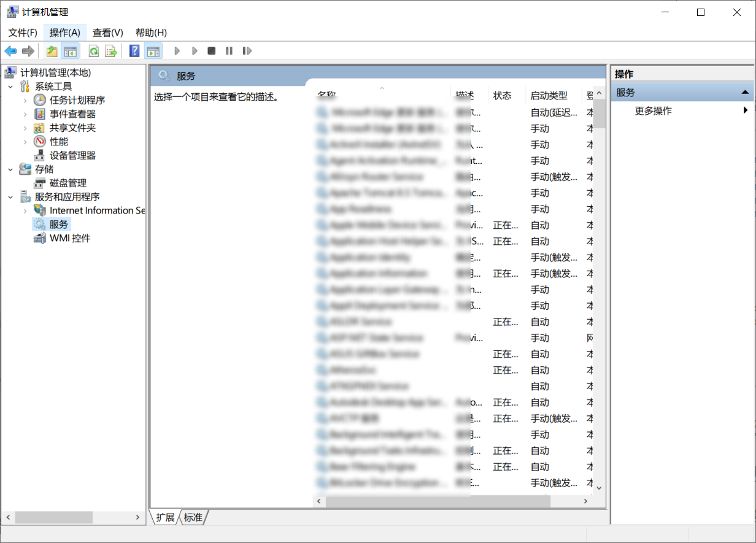Image resolution: width=756 pixels, height=543 pixels.
Task: Click the 事件查看器 icon in tree
Action: tap(40, 114)
